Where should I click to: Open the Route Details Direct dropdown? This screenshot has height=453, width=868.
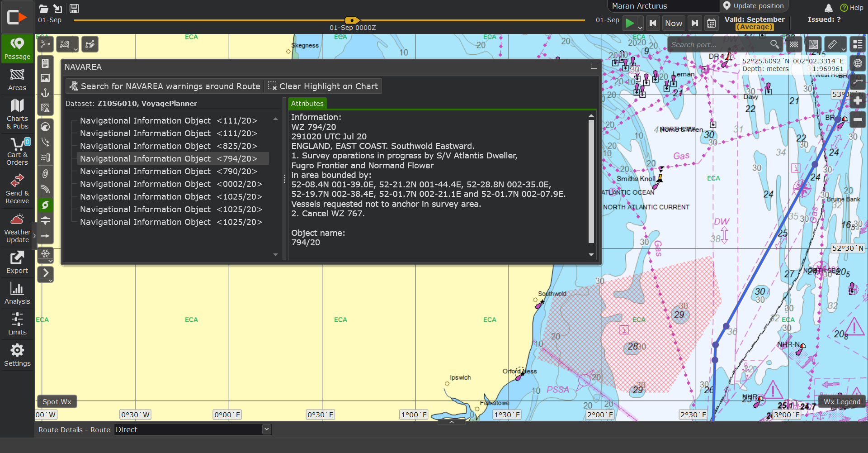pos(267,429)
